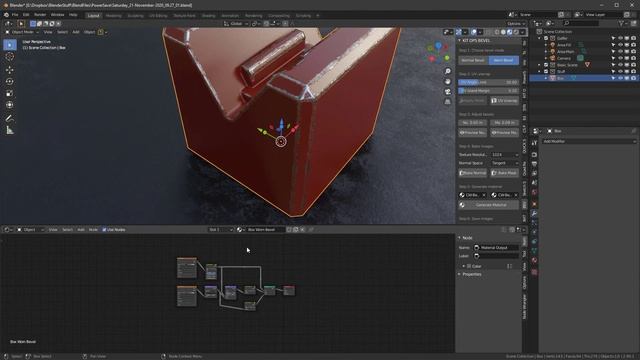Switch to the Modeling workspace tab

tap(113, 16)
